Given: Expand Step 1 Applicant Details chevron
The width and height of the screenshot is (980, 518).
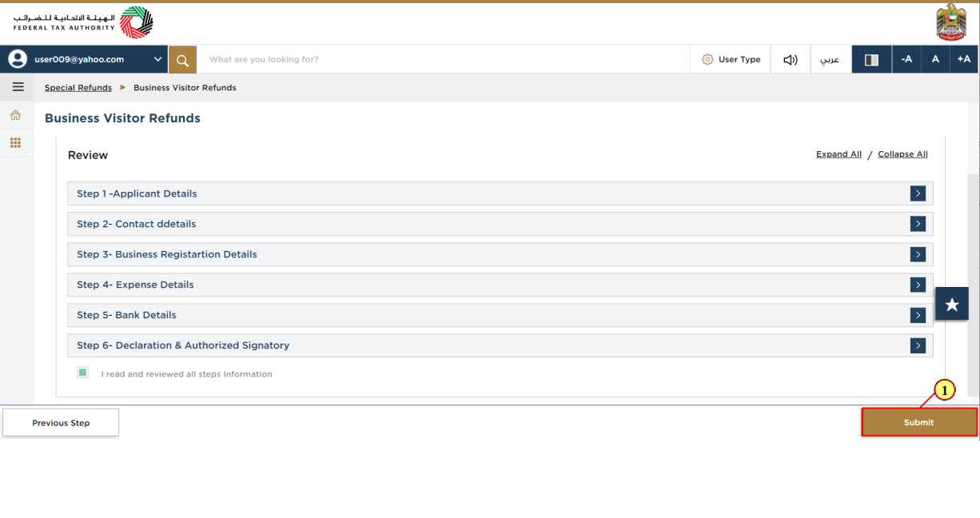Looking at the screenshot, I should pos(918,193).
